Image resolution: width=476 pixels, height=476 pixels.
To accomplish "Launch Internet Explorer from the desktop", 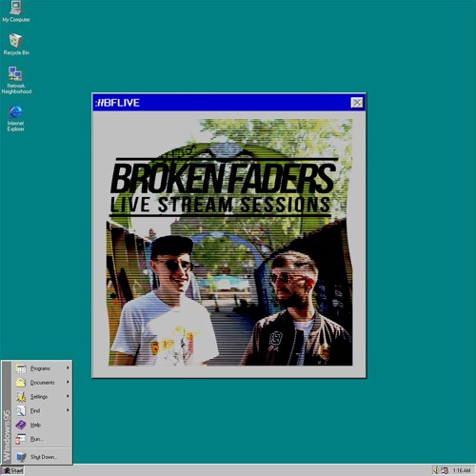I will [16, 118].
